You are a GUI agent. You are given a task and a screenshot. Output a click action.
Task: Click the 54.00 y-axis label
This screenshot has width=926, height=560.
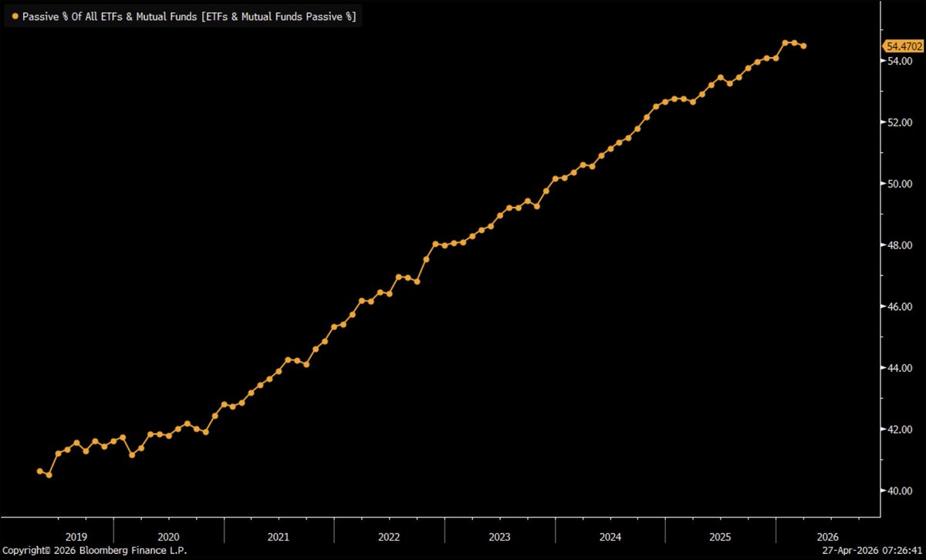click(x=901, y=61)
